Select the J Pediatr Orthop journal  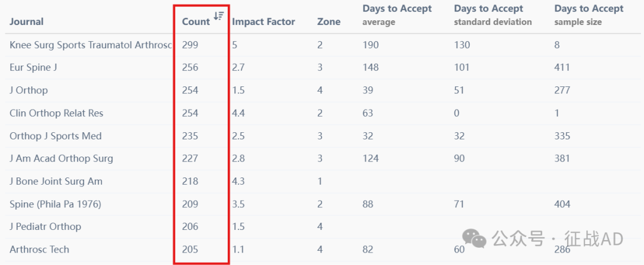tap(45, 226)
